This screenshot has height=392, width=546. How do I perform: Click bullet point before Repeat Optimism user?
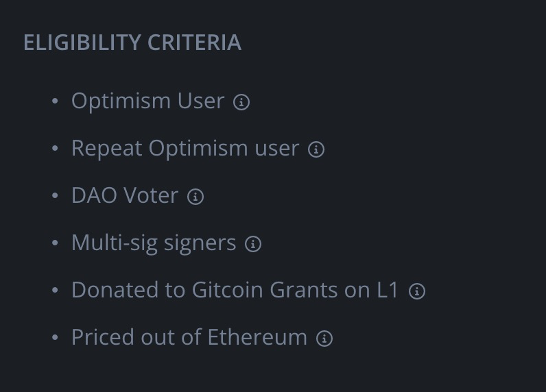click(x=55, y=149)
